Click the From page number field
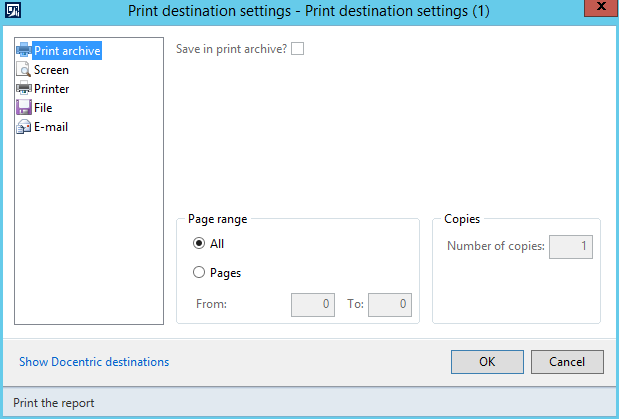Viewport: 619px width, 419px height. 313,304
